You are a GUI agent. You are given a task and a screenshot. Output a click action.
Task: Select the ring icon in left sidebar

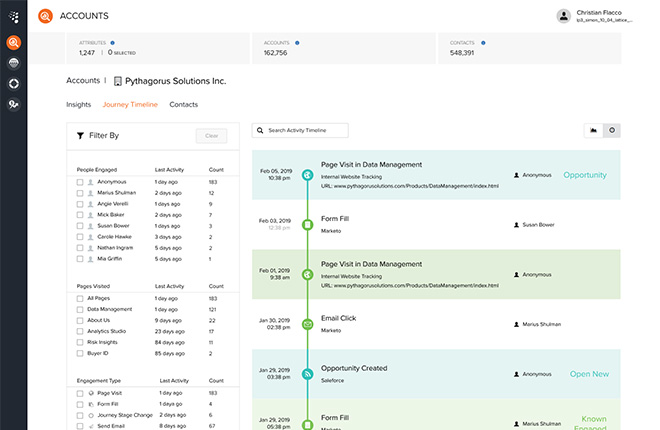[13, 84]
